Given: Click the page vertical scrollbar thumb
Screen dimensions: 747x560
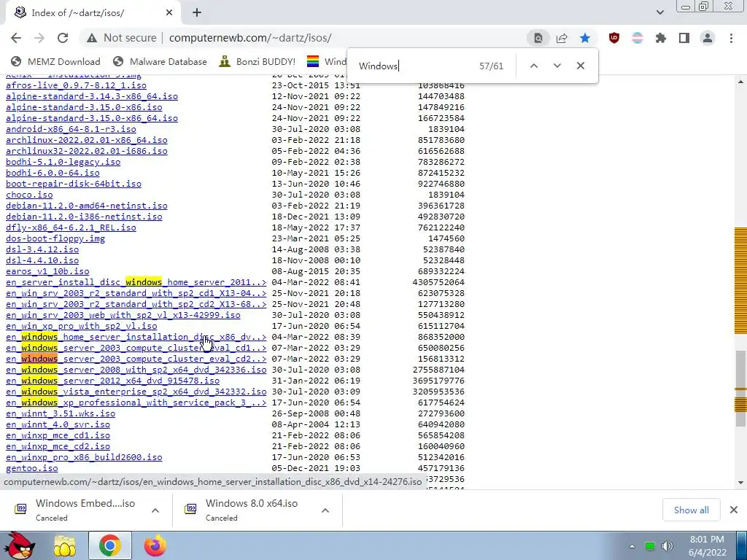Looking at the screenshot, I should (741, 388).
